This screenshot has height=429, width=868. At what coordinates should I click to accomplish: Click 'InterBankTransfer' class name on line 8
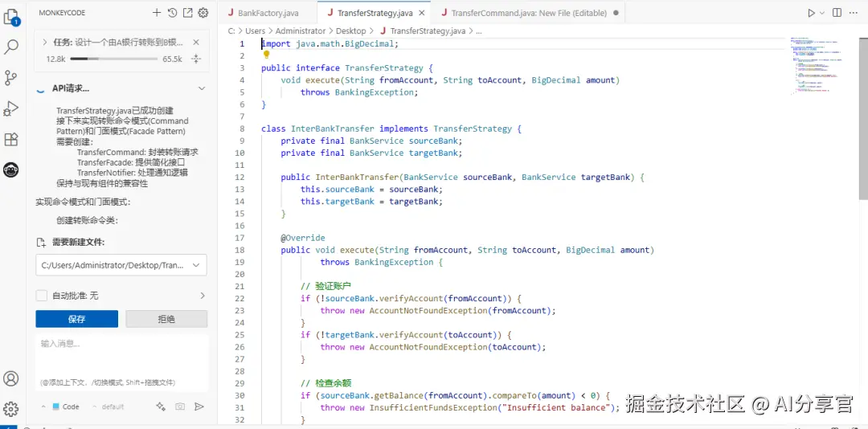coord(332,129)
